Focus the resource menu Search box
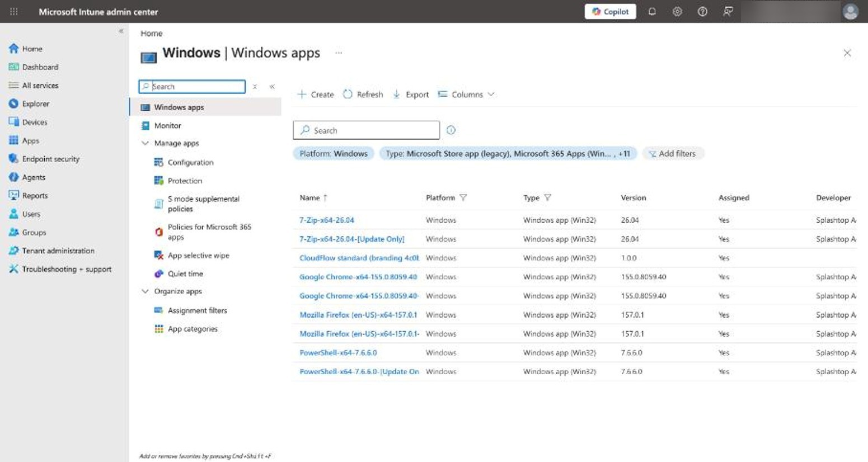Screen dimensions: 868x462 click(x=192, y=86)
